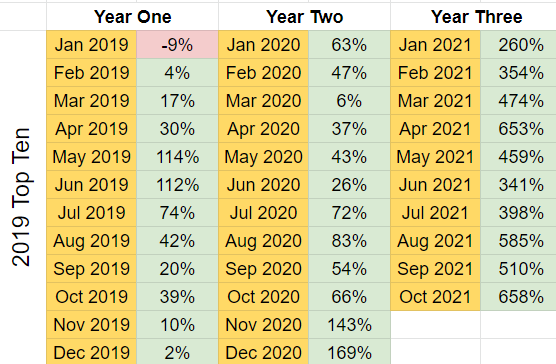Click the Dec 2019 date cell
The height and width of the screenshot is (364, 556).
tap(91, 352)
